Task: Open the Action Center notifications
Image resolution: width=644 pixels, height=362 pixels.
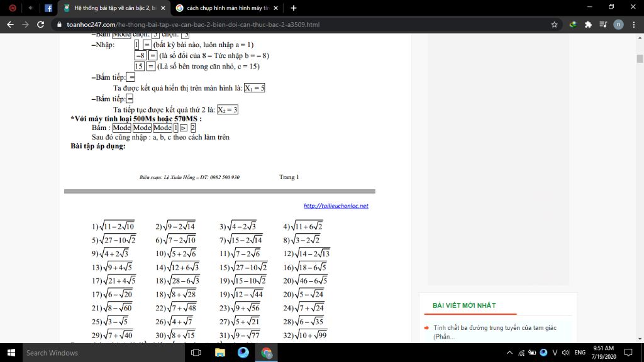Action: pyautogui.click(x=628, y=353)
